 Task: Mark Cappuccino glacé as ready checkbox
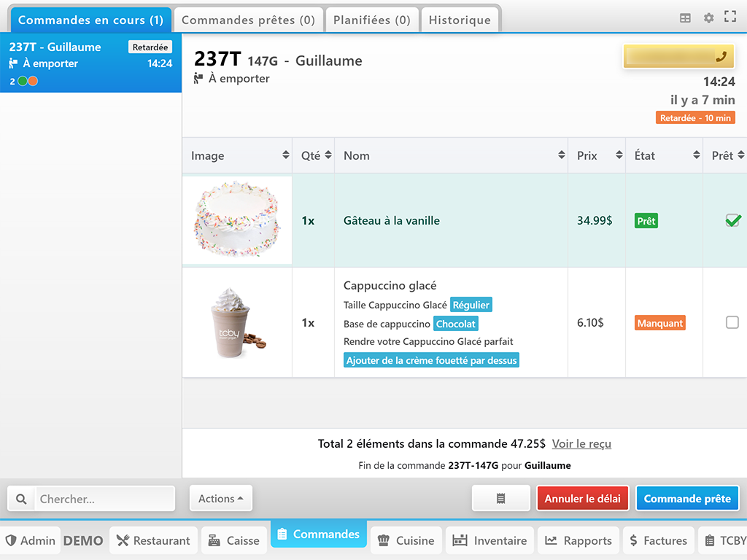[732, 322]
